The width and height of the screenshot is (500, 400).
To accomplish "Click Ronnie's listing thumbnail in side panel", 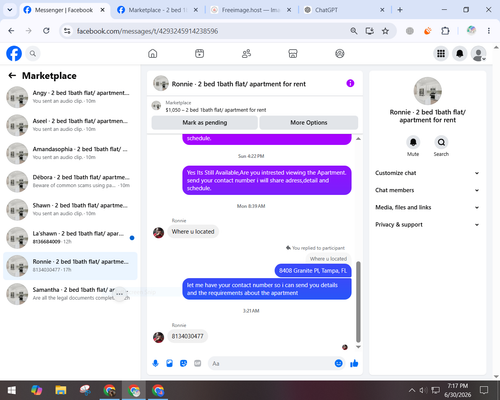I will pos(428,91).
